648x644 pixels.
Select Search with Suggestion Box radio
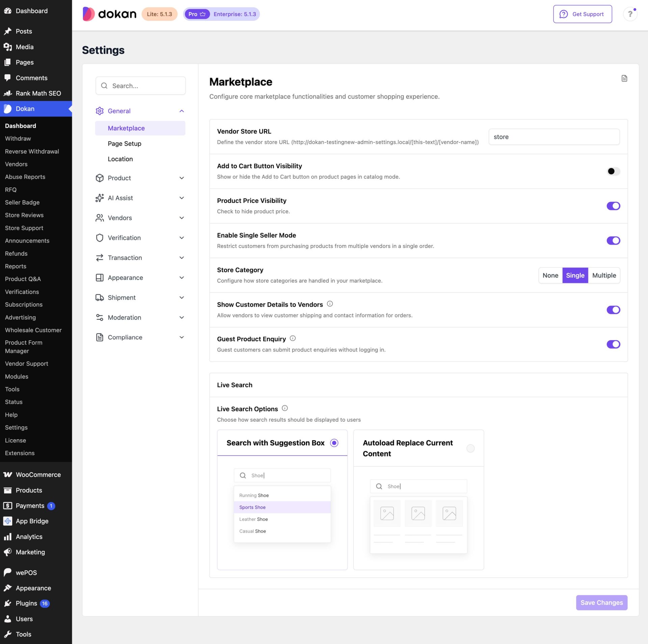point(334,443)
